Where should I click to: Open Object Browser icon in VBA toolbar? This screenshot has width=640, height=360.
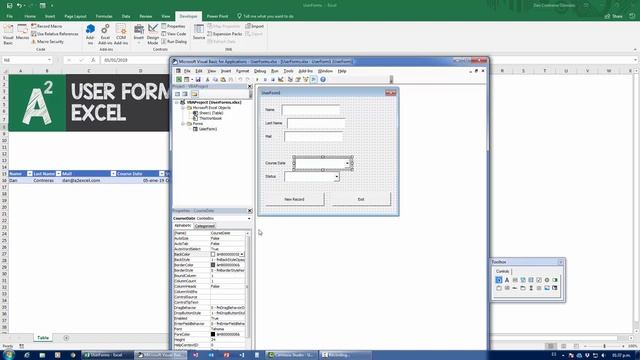click(306, 80)
